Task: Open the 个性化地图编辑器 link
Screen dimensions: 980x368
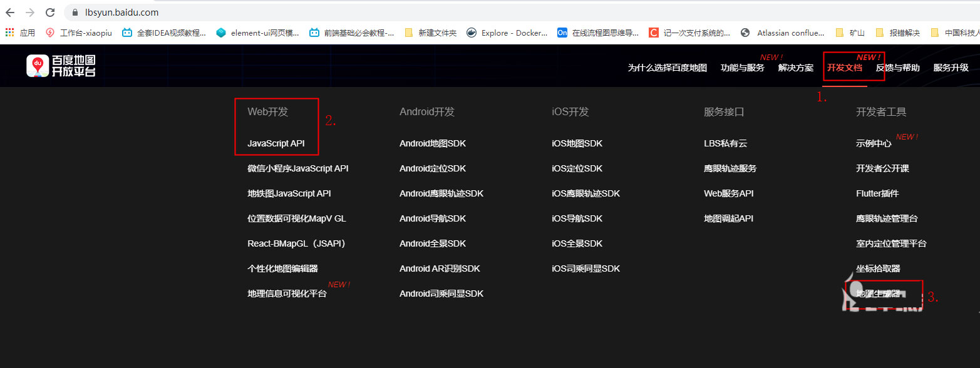Action: [x=283, y=268]
